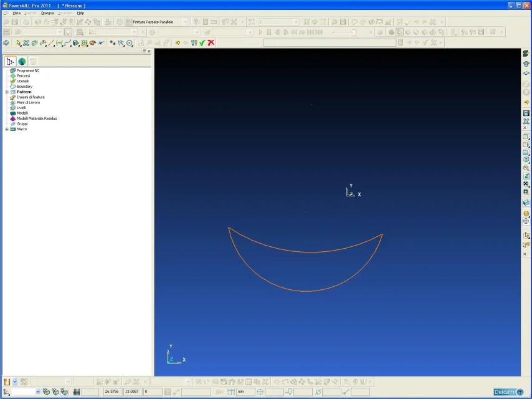This screenshot has width=532, height=399.
Task: Click the red X cancel icon
Action: point(211,43)
